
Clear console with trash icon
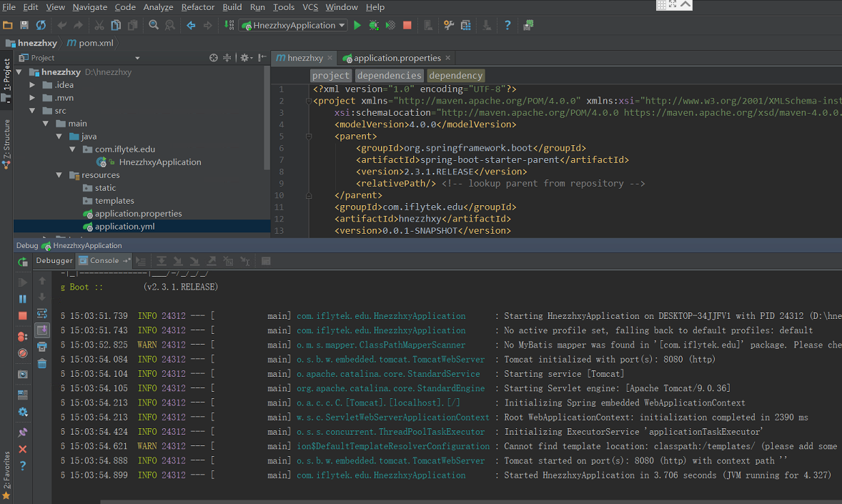(42, 364)
